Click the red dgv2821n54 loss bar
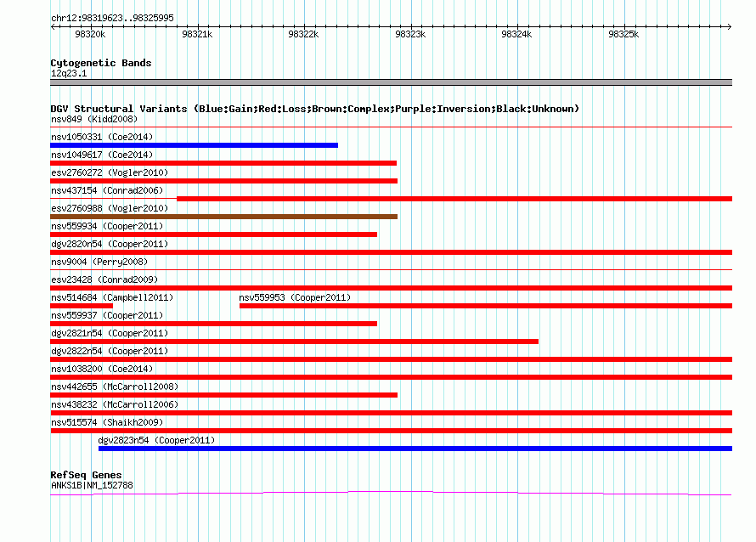Screen dimensions: 756x542 pyautogui.click(x=294, y=342)
